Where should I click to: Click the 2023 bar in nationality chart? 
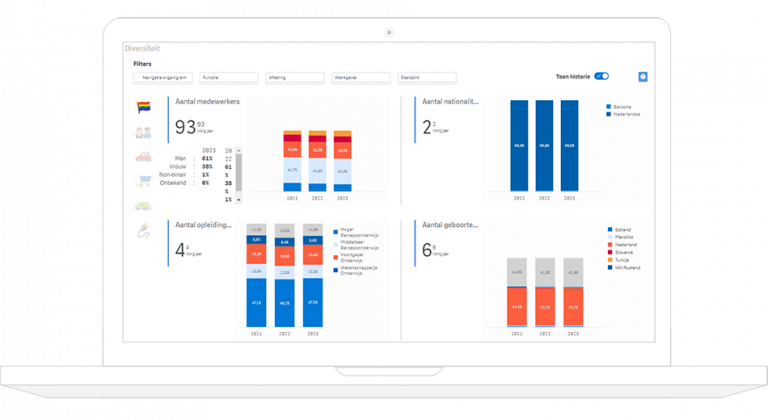569,145
